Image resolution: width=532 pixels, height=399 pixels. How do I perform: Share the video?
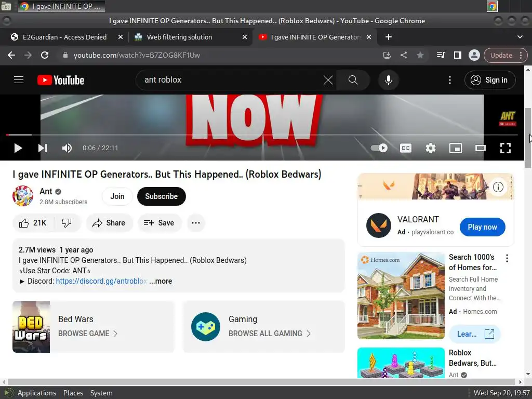point(110,223)
